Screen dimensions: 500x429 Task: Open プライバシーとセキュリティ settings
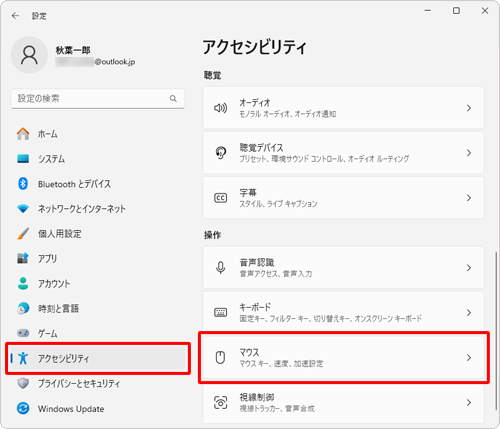pyautogui.click(x=98, y=383)
